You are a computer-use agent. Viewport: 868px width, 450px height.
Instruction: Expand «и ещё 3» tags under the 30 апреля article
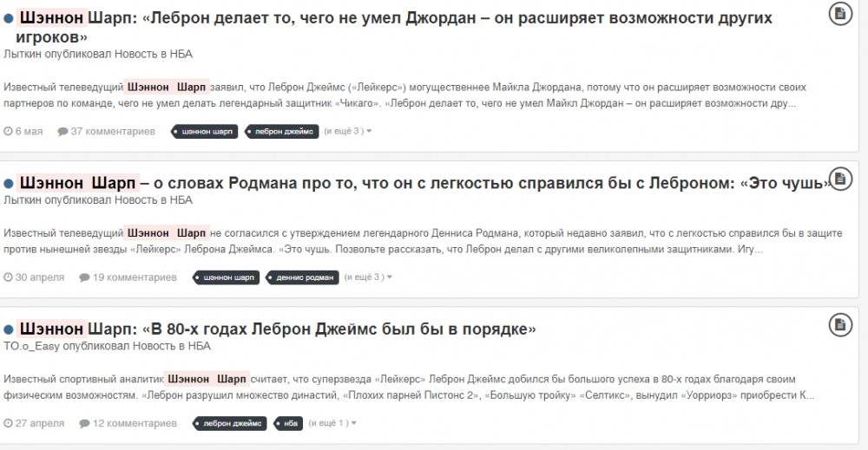tap(368, 277)
